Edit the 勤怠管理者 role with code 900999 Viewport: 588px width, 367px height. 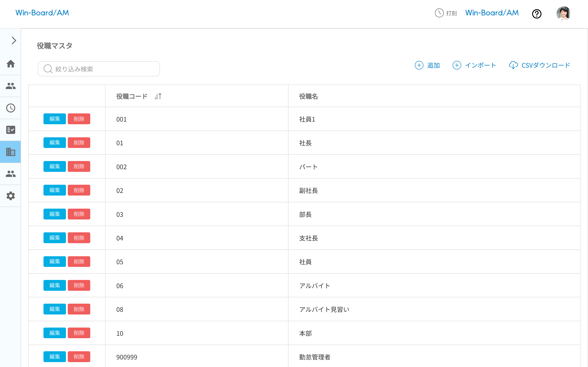pyautogui.click(x=55, y=357)
